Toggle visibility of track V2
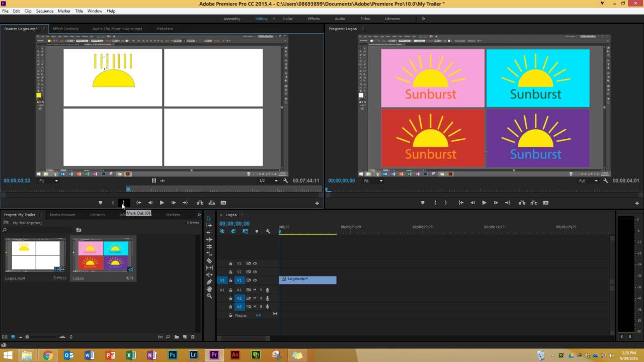The width and height of the screenshot is (644, 362). (x=255, y=271)
